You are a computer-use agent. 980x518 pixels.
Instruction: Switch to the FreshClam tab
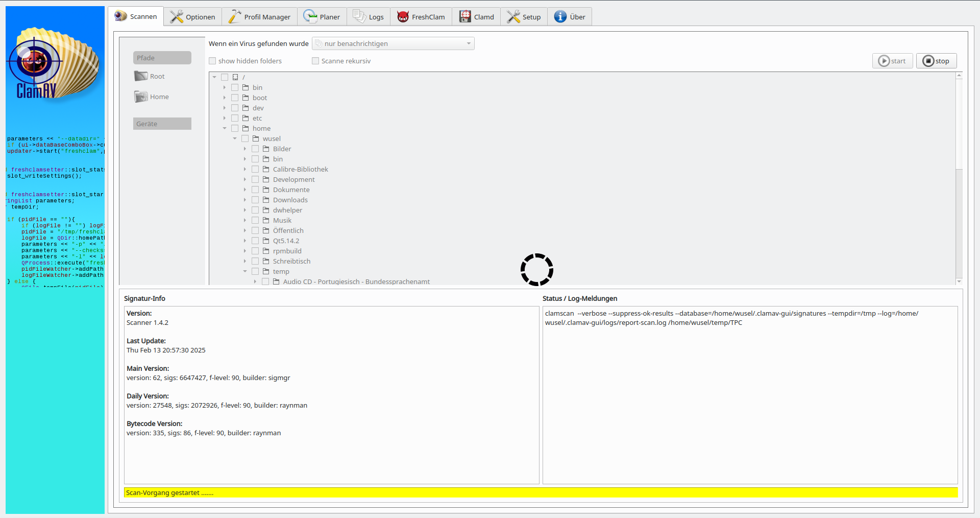click(x=422, y=17)
